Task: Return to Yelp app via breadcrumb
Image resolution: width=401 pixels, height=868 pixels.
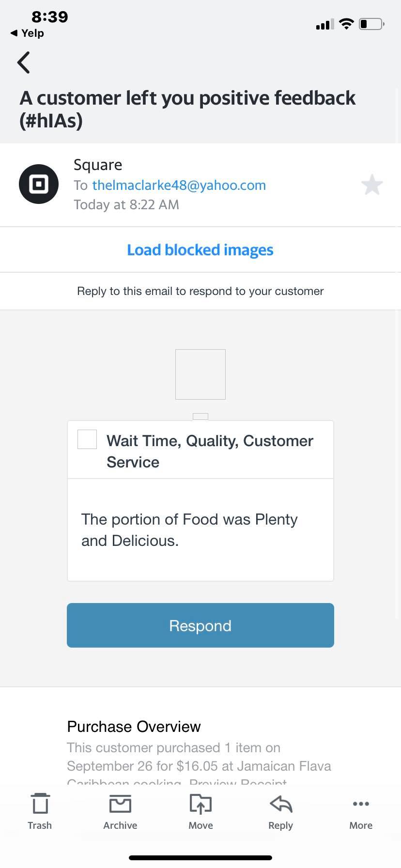Action: pyautogui.click(x=28, y=33)
